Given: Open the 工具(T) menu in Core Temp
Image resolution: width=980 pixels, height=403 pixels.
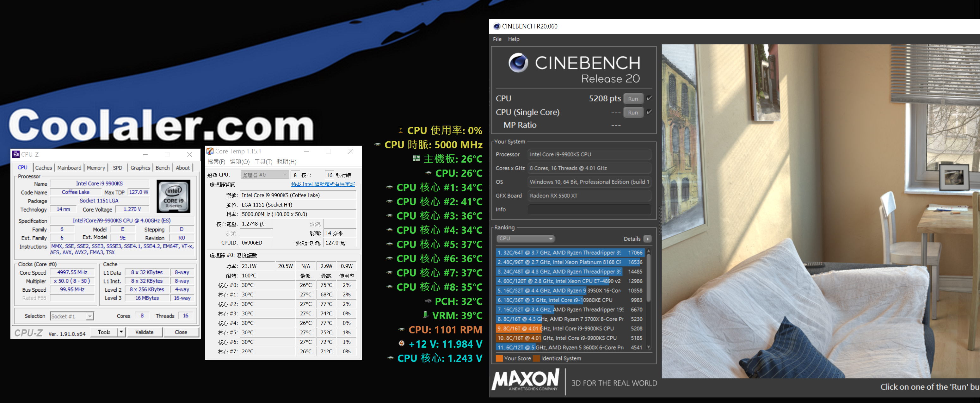Looking at the screenshot, I should coord(263,162).
